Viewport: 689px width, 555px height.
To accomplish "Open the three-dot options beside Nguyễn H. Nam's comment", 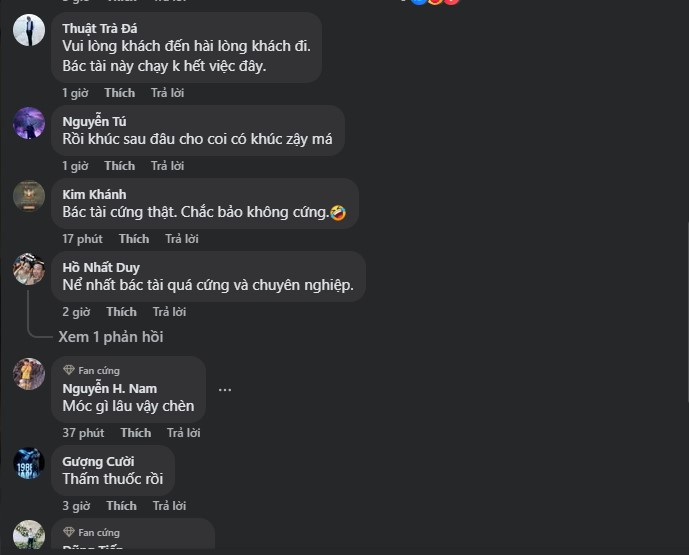I will (225, 389).
